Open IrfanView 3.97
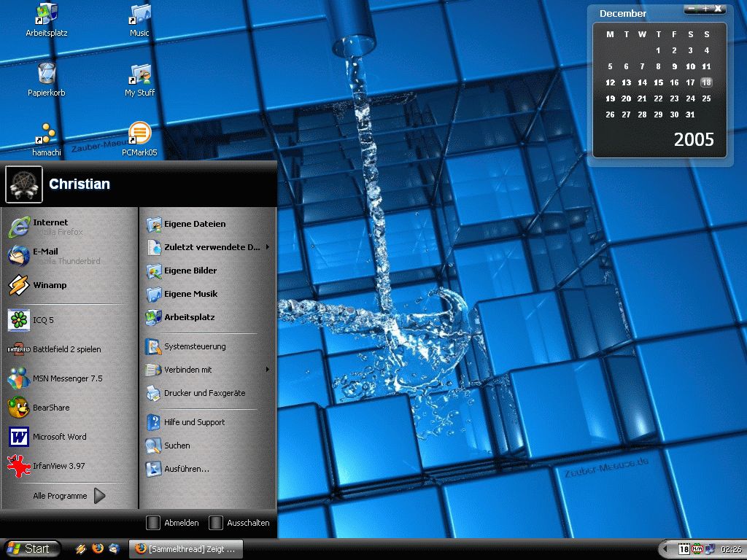Viewport: 747px width, 560px height. coord(58,466)
